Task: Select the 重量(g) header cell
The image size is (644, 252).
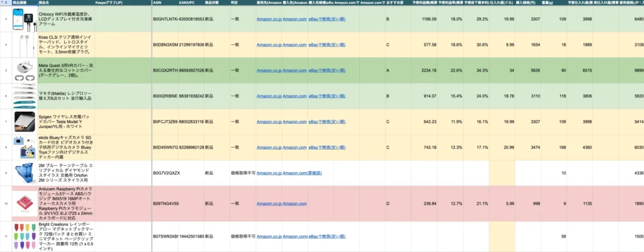Action: [553, 3]
